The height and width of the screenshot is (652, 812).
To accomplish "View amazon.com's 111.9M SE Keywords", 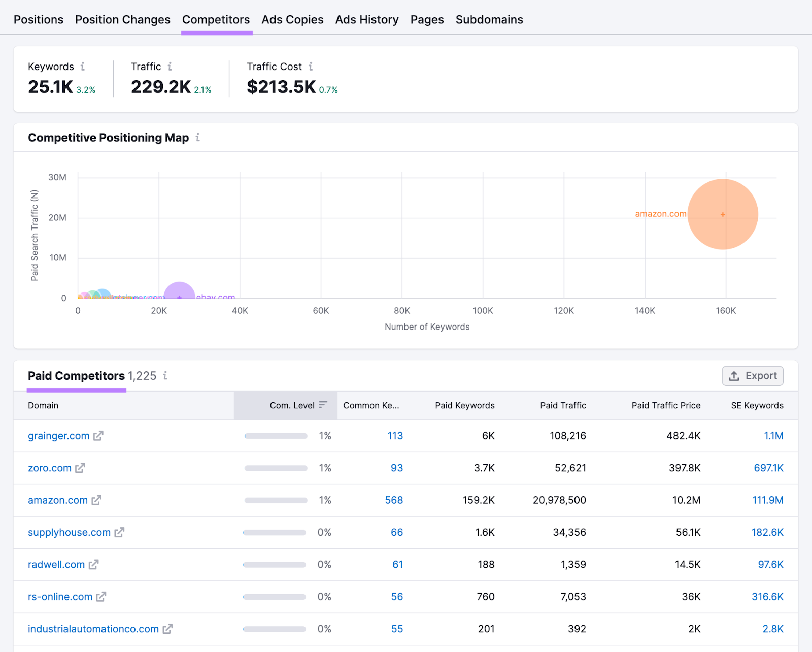I will coord(767,500).
